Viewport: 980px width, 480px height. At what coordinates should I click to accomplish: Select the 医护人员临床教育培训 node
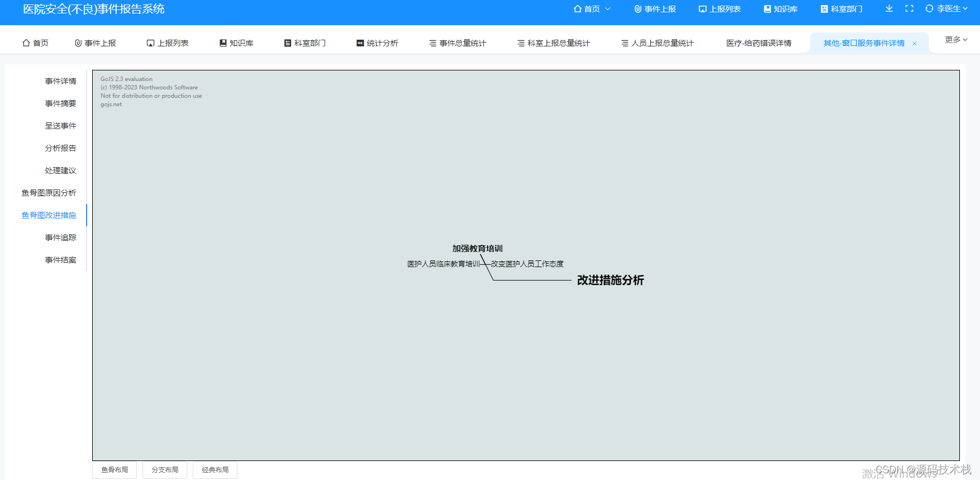444,264
